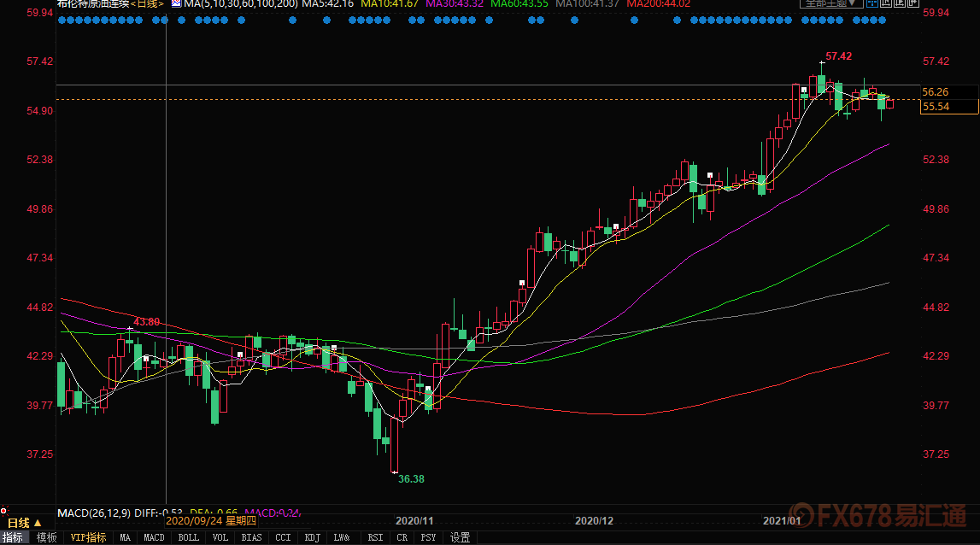Switch to the 指标 tab
980x545 pixels.
[13, 537]
